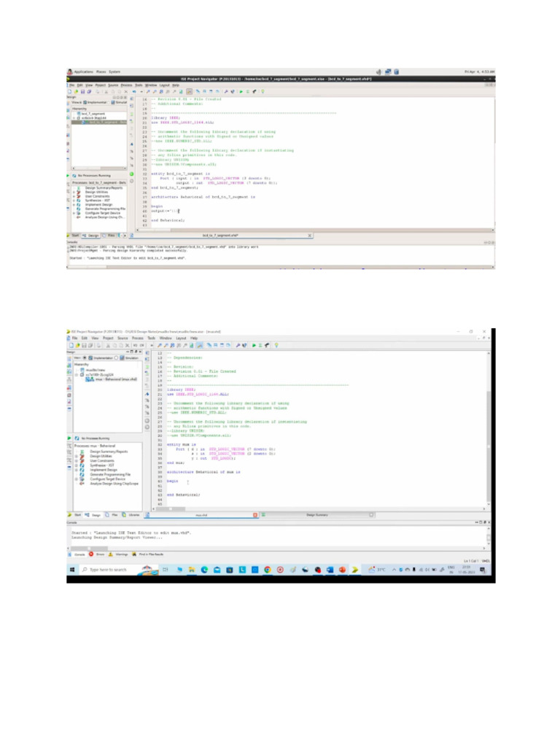Viewport: 560px width, 747px height.
Task: Click Open file icon in bcd_to_7_segment window toolbar
Action: tap(76, 91)
